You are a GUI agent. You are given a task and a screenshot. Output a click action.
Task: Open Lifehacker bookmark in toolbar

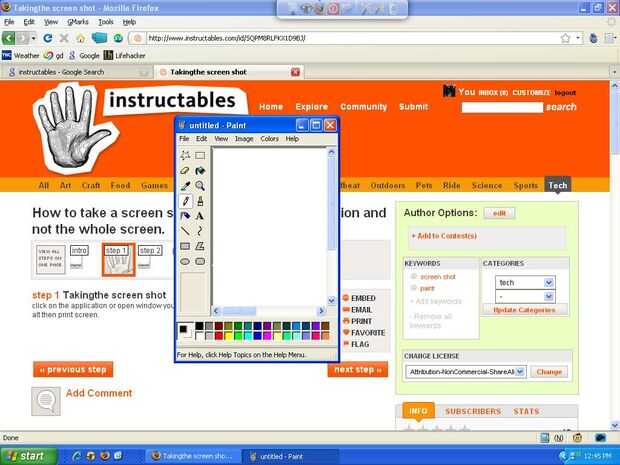click(x=125, y=56)
